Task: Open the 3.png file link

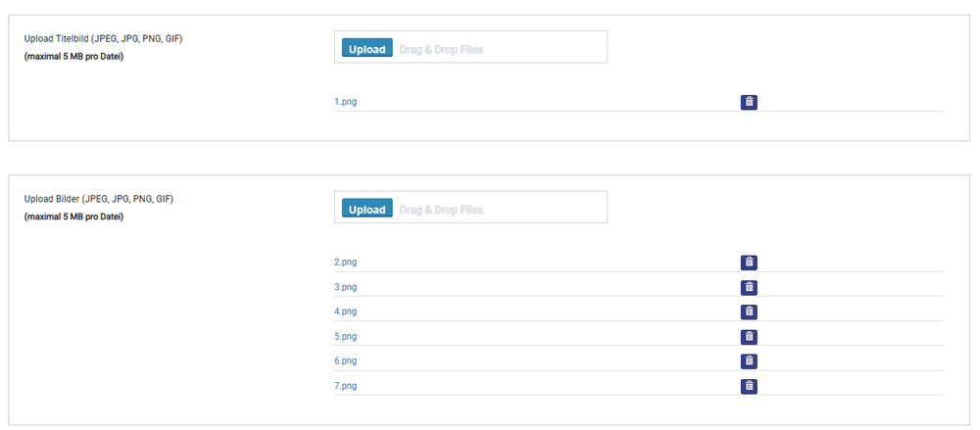Action: (x=346, y=287)
